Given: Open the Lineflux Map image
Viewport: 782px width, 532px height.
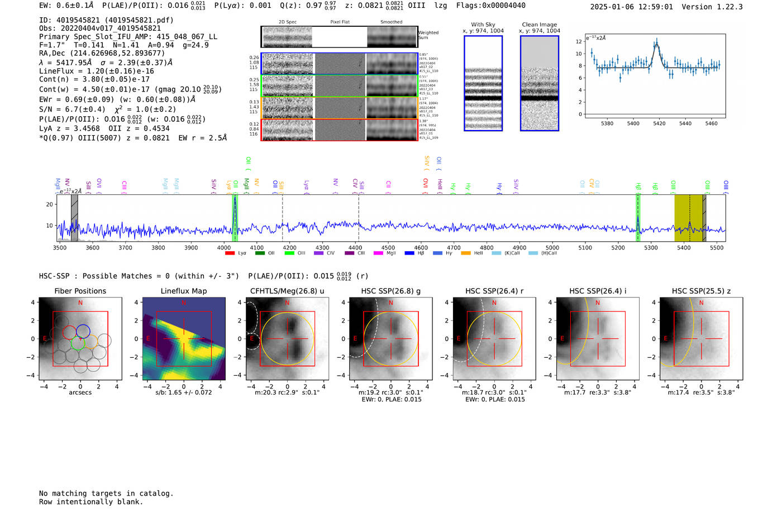Looking at the screenshot, I should point(184,339).
